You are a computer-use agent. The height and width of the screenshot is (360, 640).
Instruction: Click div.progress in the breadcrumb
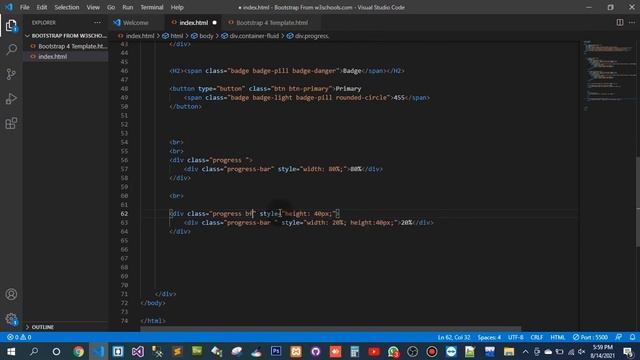pos(312,36)
